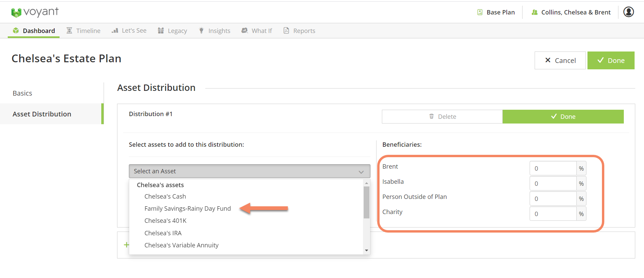The image size is (644, 278).
Task: Click the green Done button for Distribution #1
Action: point(563,117)
